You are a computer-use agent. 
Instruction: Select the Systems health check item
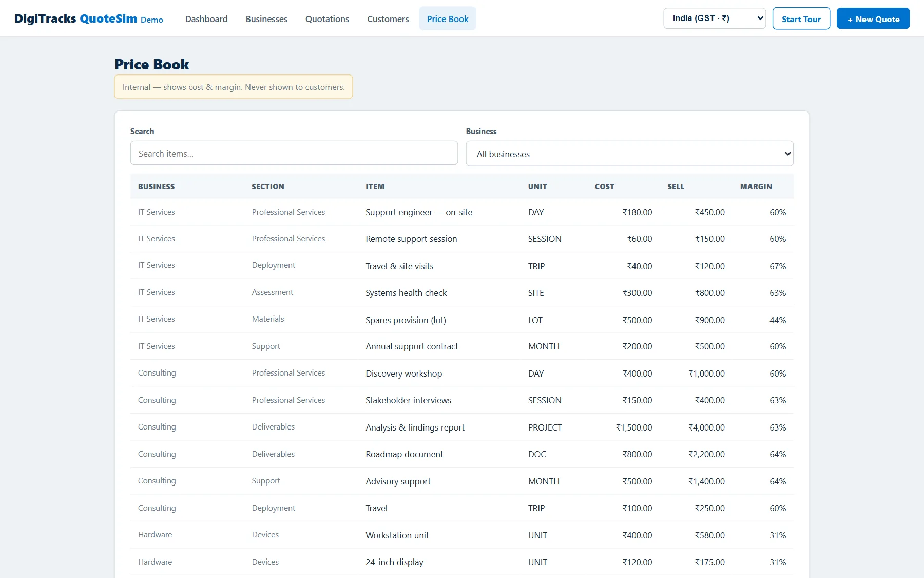(406, 293)
